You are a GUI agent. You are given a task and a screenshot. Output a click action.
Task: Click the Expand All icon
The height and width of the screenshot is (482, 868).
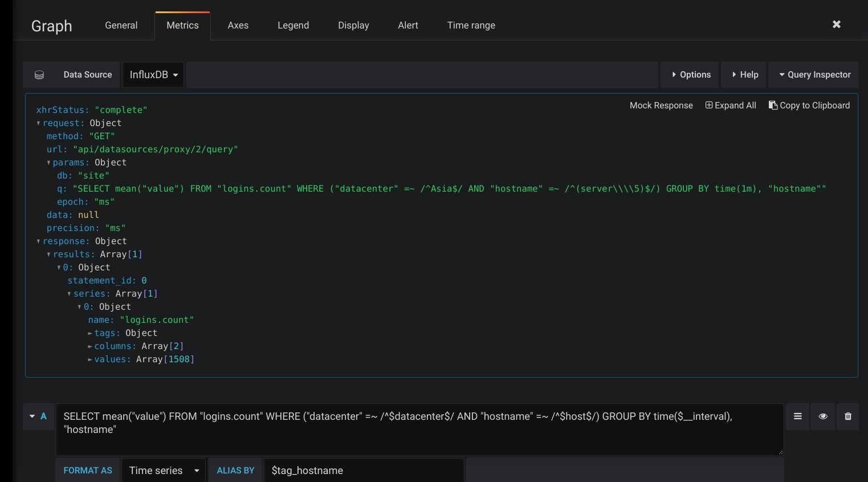click(x=708, y=106)
